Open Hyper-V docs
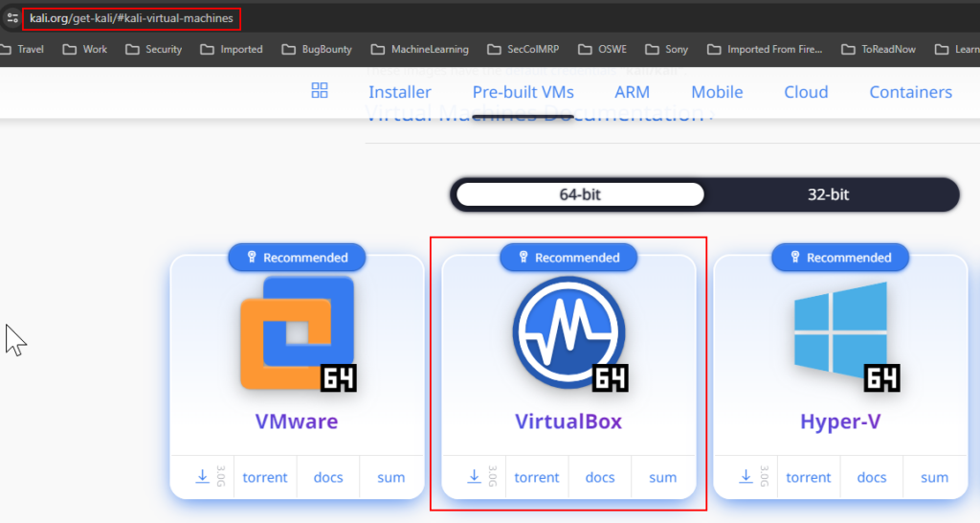The width and height of the screenshot is (980, 523). [x=872, y=477]
